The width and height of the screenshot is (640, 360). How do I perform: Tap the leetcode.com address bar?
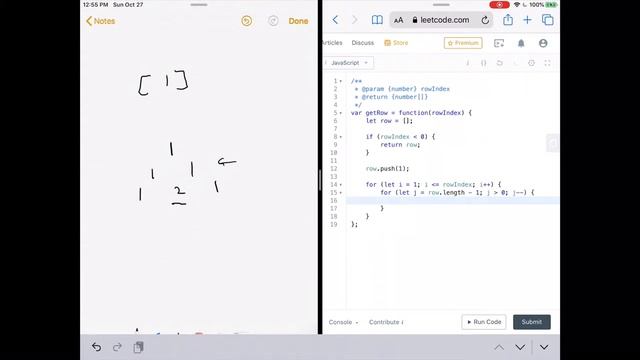point(441,20)
